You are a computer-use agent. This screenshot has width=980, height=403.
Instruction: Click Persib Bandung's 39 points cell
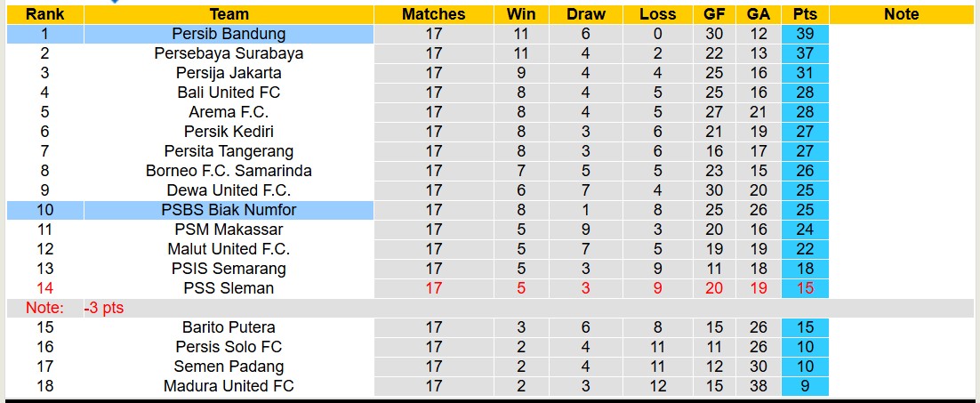[x=805, y=34]
